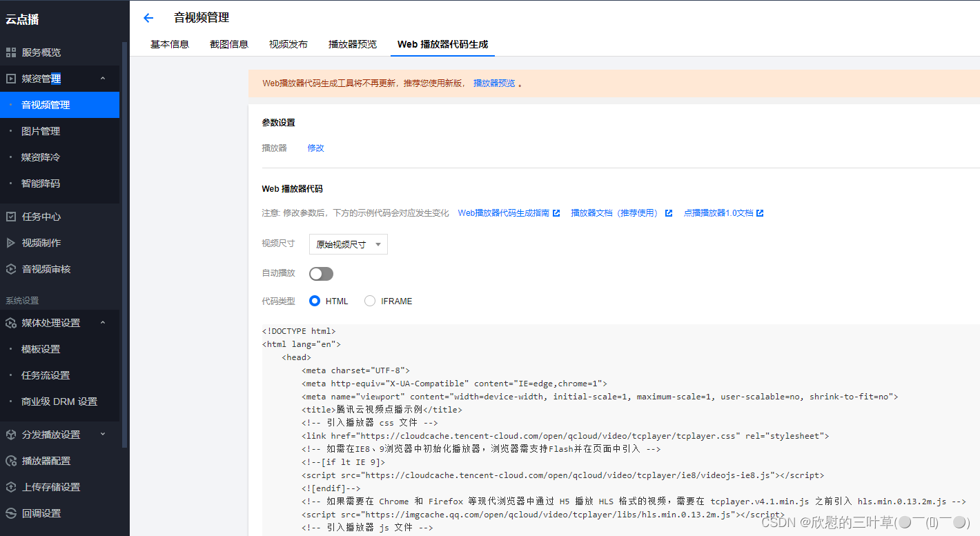The width and height of the screenshot is (980, 536).
Task: Click the 播放器配置 icon
Action: 11,461
